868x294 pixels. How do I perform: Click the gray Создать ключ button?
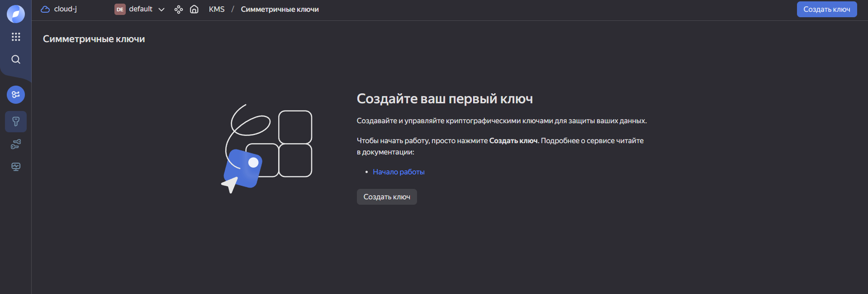click(387, 197)
